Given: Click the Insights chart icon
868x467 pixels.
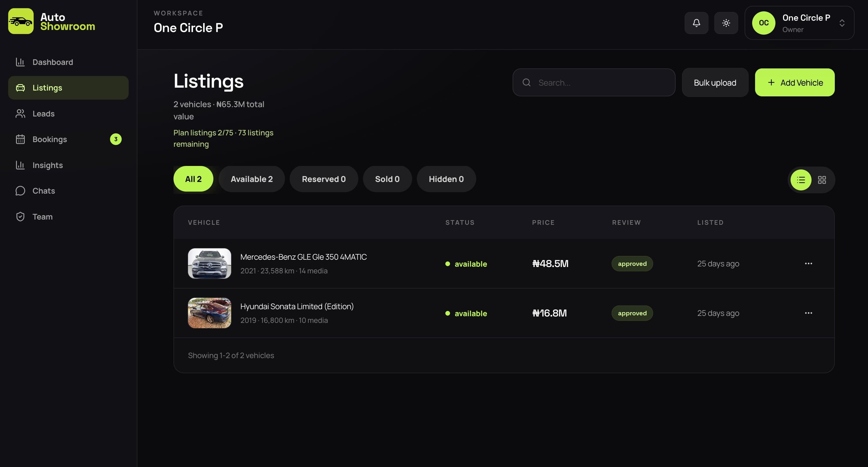Looking at the screenshot, I should coord(20,165).
